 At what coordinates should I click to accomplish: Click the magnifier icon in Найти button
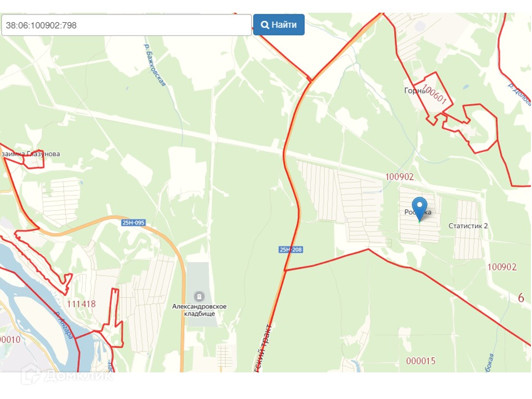[x=265, y=25]
